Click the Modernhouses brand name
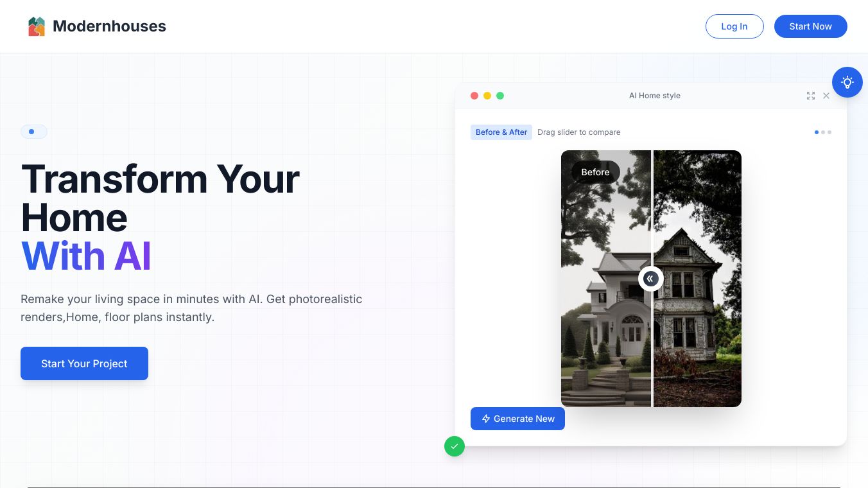 109,26
